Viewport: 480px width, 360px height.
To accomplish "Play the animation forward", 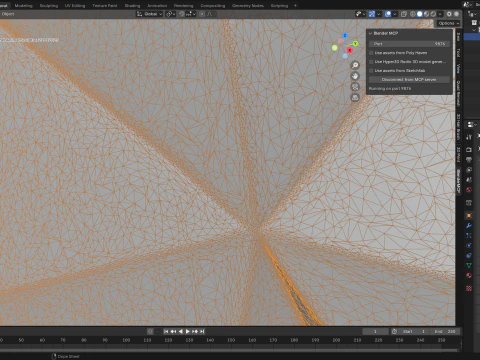I will coord(188,331).
